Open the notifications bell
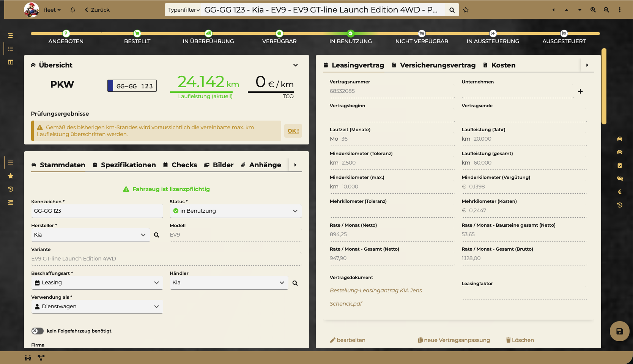Image resolution: width=633 pixels, height=364 pixels. (73, 10)
